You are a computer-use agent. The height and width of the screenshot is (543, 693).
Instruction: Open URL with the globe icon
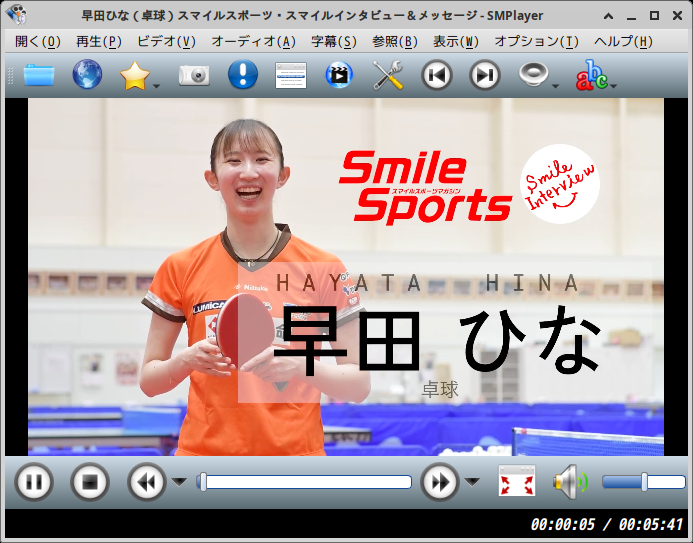(87, 74)
